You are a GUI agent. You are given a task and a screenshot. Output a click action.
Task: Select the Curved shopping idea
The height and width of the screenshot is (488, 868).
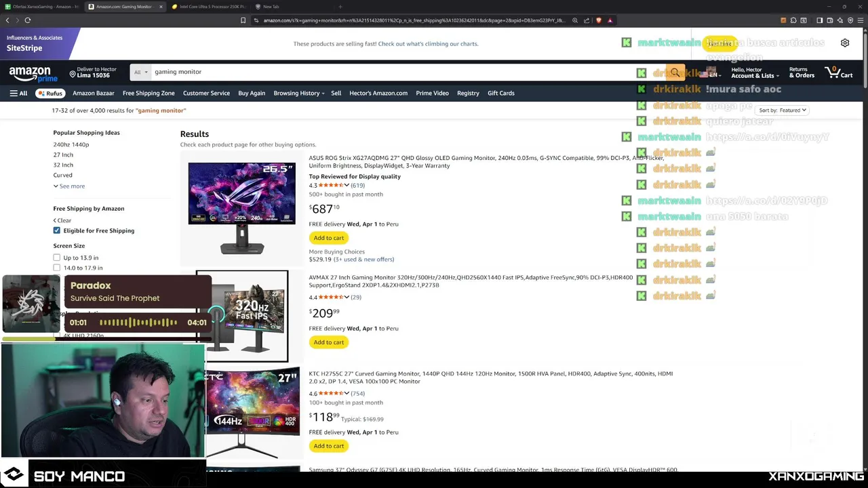[62, 175]
